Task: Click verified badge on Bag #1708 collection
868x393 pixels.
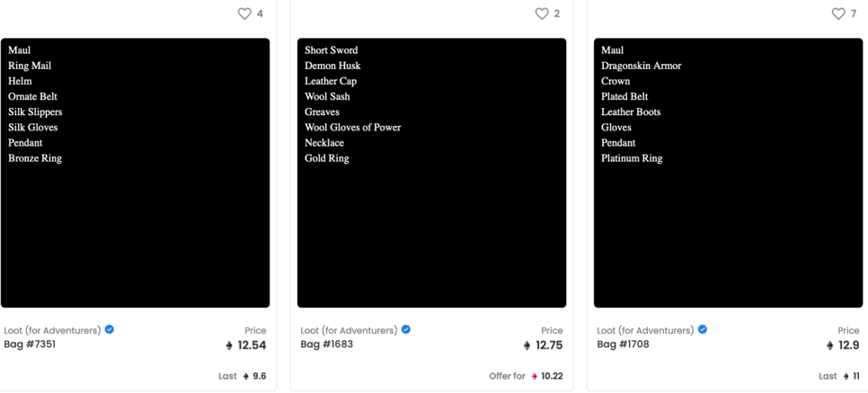Action: pyautogui.click(x=703, y=330)
